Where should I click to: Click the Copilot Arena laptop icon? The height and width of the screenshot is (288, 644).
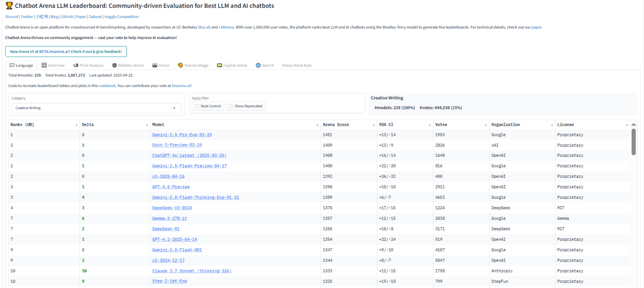(219, 65)
